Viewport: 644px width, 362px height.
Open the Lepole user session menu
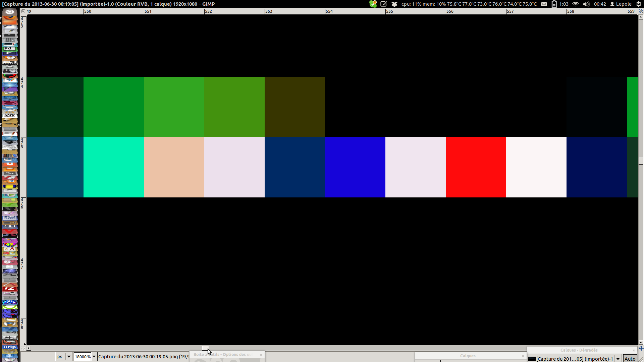pos(621,4)
